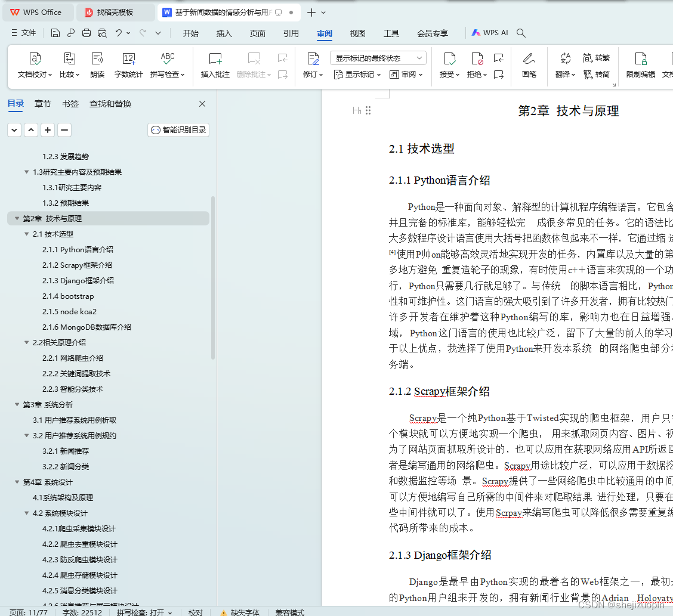Open the 显示标记的最终状态 dropdown
673x616 pixels.
pyautogui.click(x=378, y=58)
